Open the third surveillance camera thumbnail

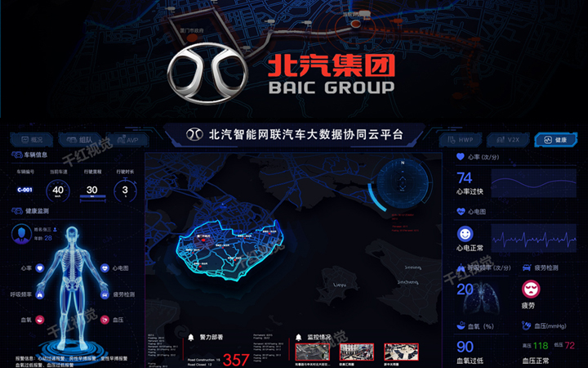[x=401, y=352]
